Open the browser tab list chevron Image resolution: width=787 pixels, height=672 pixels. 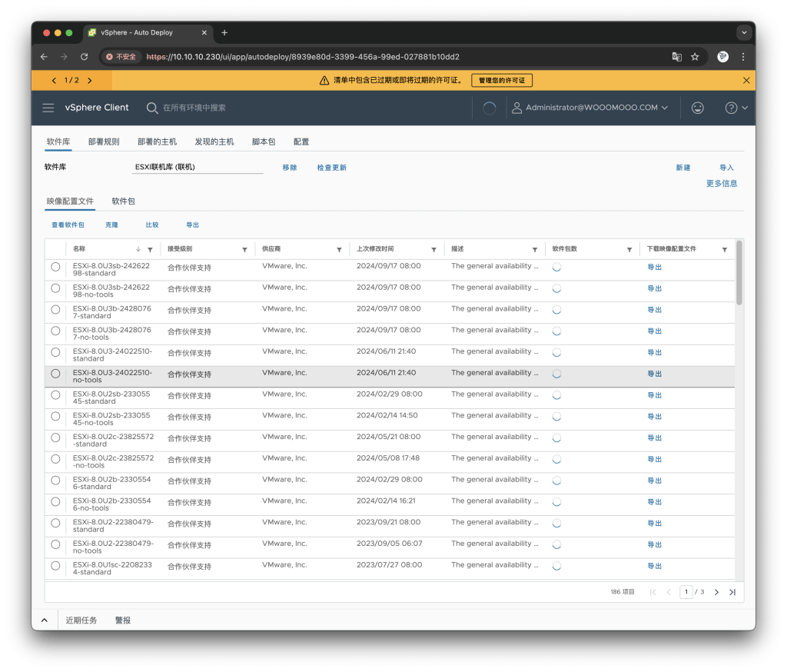click(744, 32)
